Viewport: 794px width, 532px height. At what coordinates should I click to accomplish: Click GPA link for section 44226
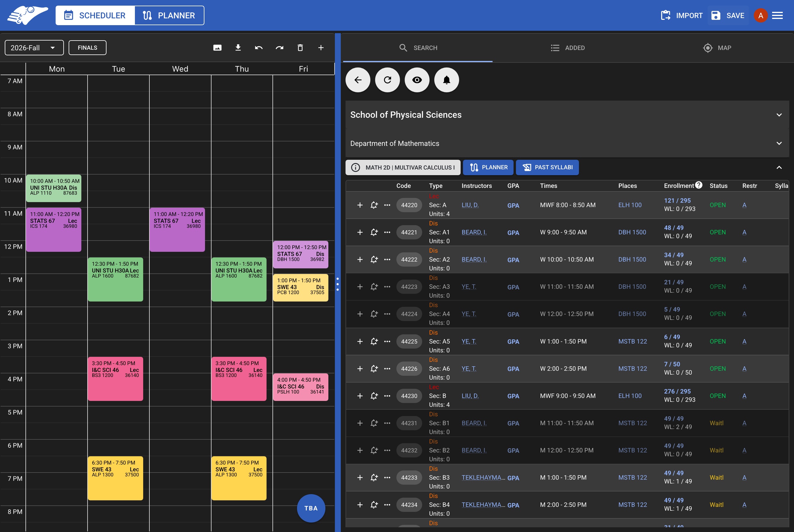513,369
